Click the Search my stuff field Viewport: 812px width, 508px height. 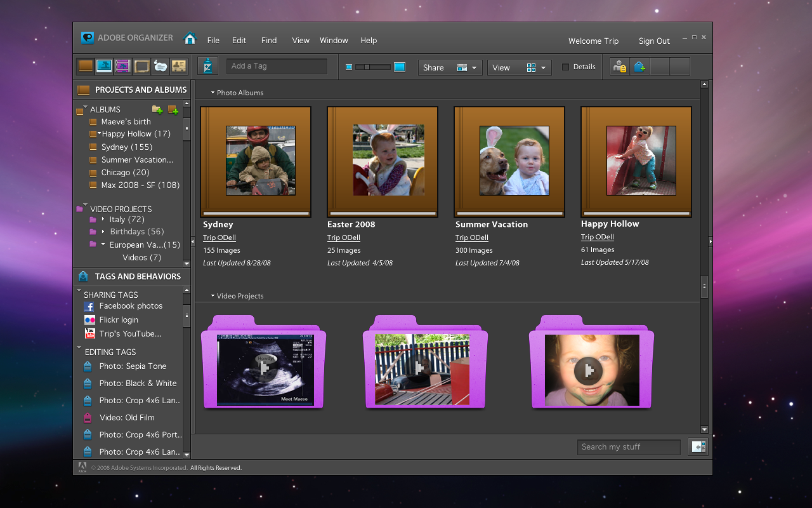[629, 447]
